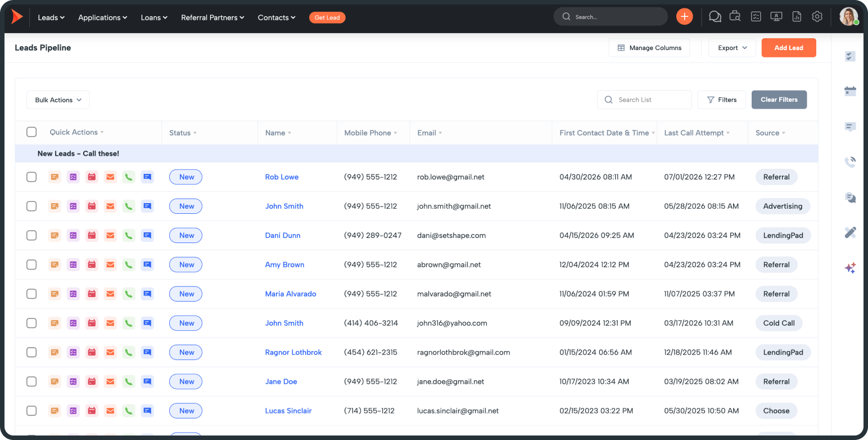Open First Contact Date & Time column dropdown
868x440 pixels.
pos(654,133)
